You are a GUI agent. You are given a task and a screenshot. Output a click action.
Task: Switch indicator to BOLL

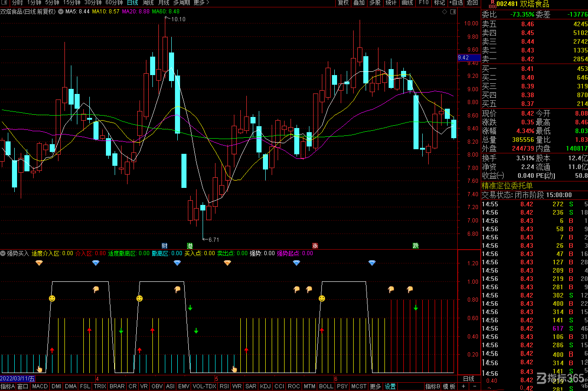[326, 386]
